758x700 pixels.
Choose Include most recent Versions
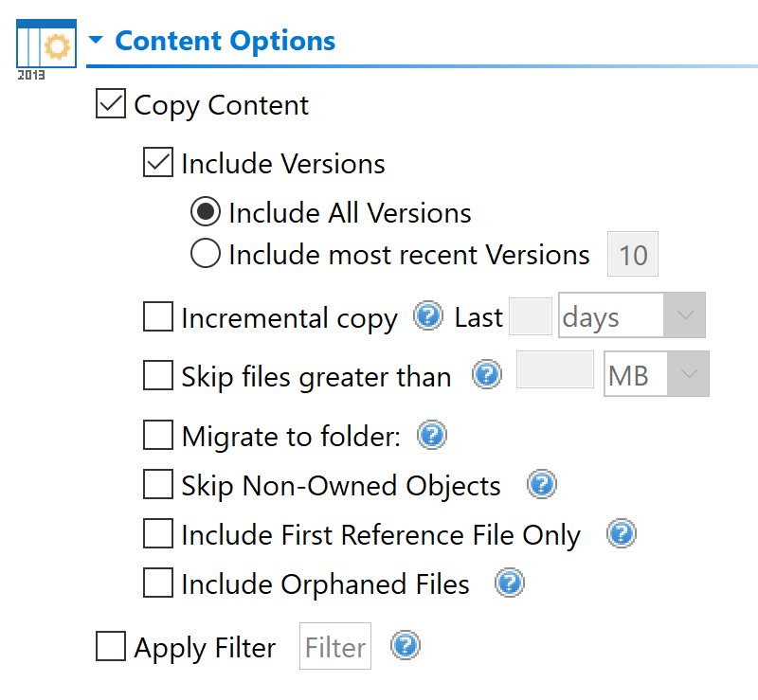tap(205, 254)
